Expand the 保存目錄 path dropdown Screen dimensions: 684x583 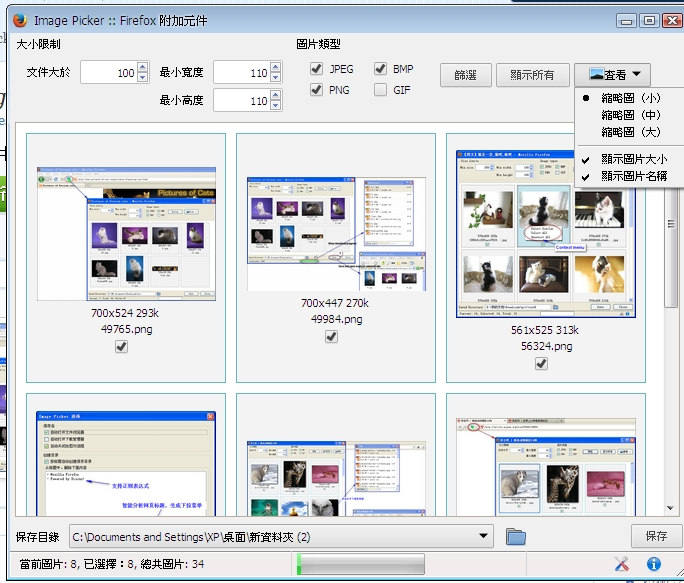[x=483, y=536]
